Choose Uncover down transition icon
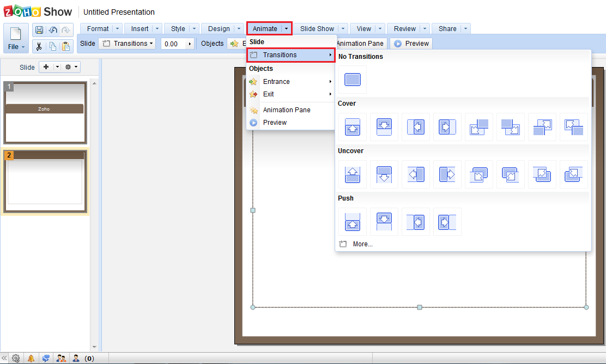 pyautogui.click(x=384, y=175)
